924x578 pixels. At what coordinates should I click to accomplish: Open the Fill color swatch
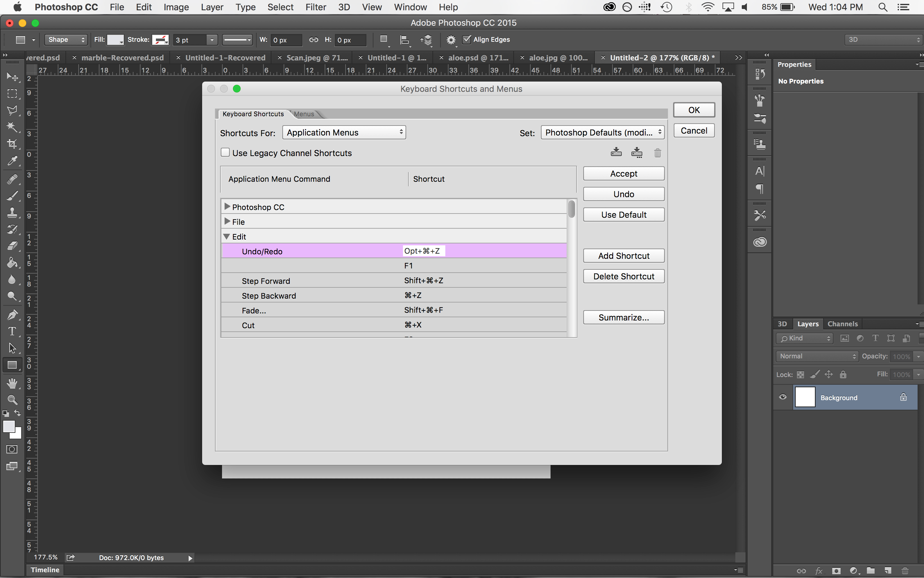[115, 40]
